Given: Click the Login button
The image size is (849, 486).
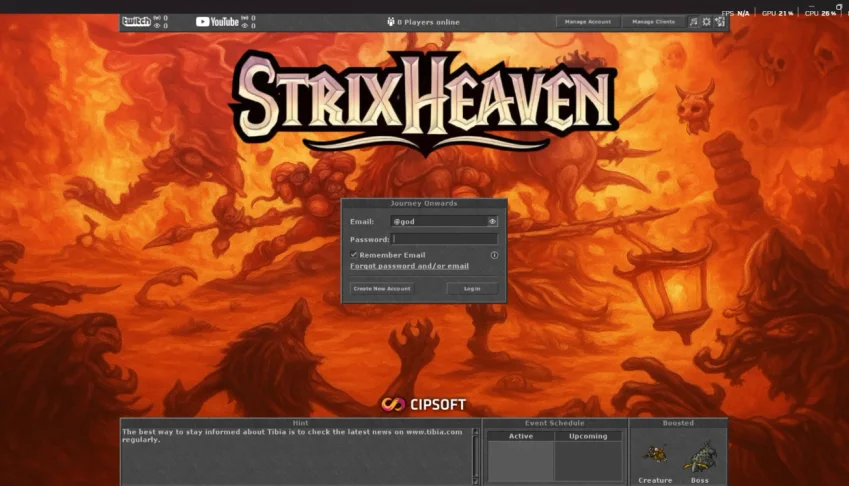Looking at the screenshot, I should 472,288.
